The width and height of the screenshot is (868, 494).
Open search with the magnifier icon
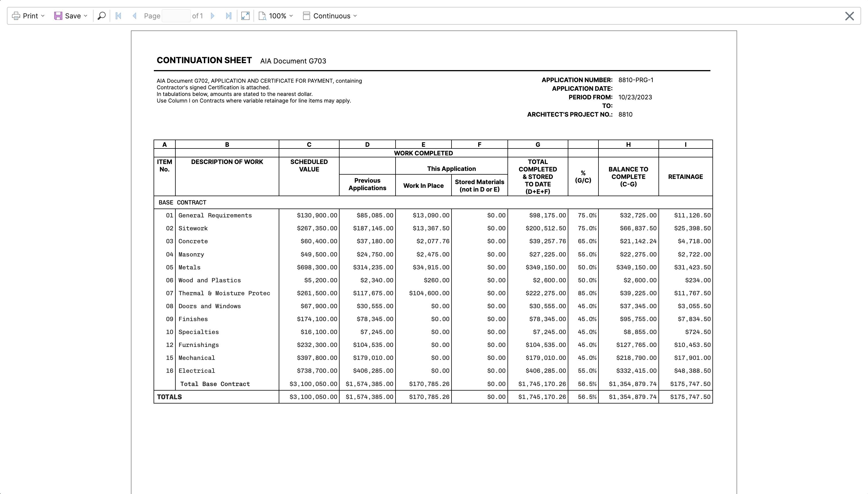click(101, 16)
